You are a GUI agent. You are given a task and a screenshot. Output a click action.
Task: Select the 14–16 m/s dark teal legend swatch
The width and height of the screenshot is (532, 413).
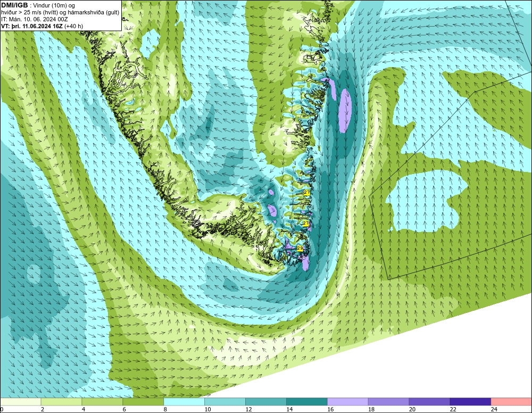307,402
